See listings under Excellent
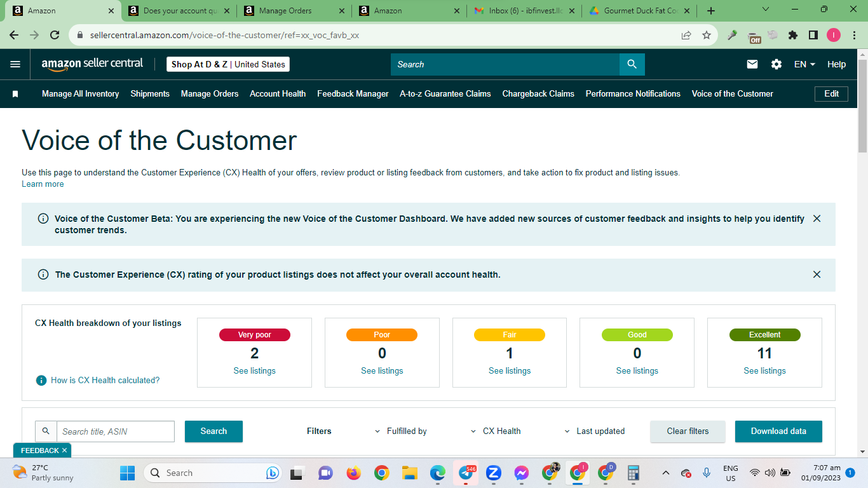 coord(765,371)
